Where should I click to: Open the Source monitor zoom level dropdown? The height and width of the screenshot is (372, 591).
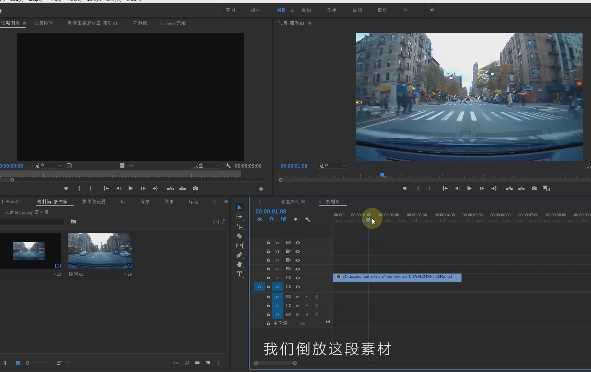pos(39,165)
